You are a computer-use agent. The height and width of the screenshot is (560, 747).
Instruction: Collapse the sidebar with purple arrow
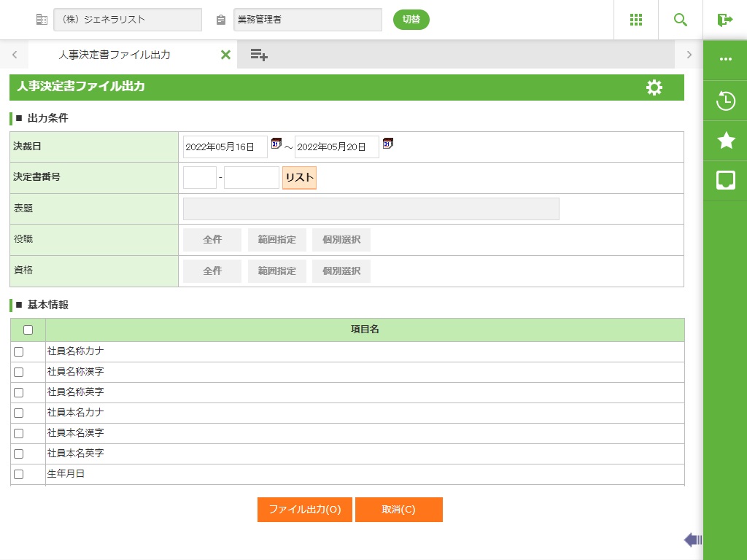692,540
